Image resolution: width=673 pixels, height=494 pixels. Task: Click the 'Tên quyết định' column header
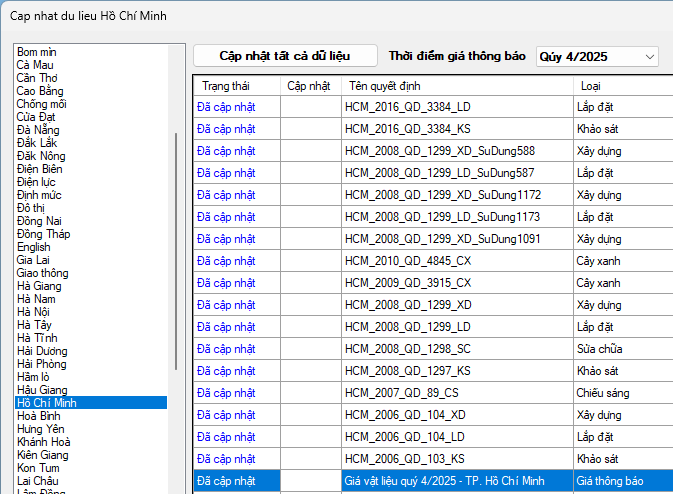point(457,86)
